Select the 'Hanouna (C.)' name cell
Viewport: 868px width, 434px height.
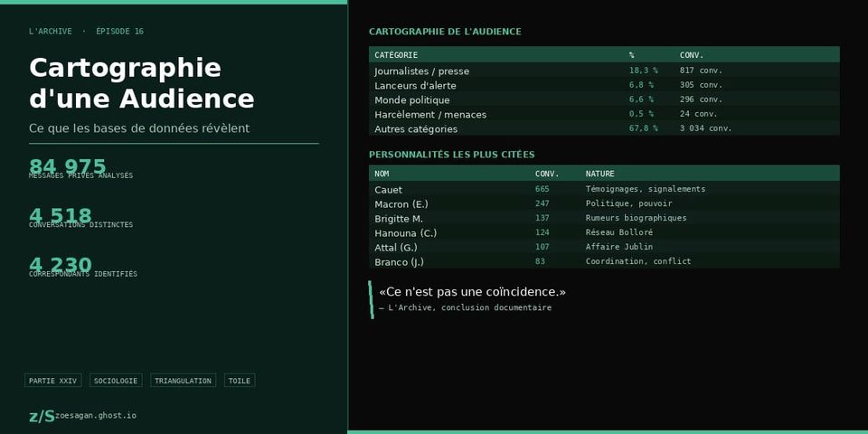tap(406, 232)
